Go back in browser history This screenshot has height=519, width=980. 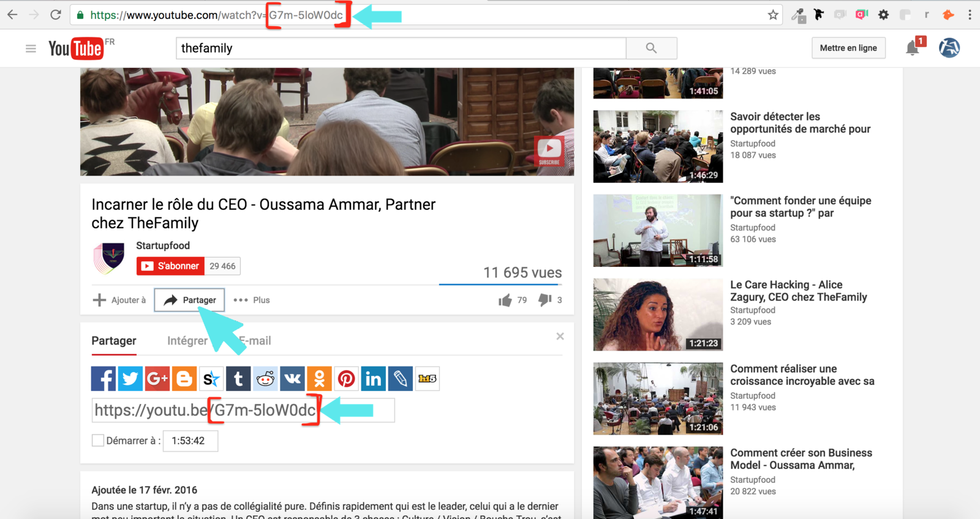click(12, 15)
